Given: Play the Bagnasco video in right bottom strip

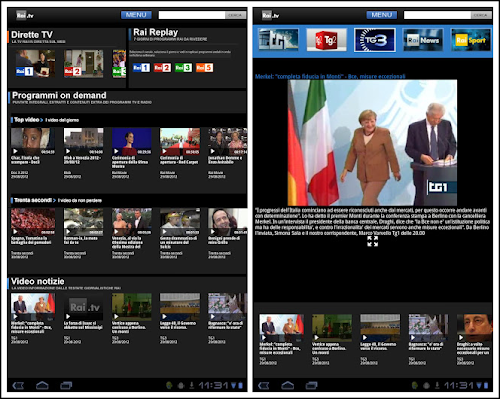Looking at the screenshot, I should [428, 328].
